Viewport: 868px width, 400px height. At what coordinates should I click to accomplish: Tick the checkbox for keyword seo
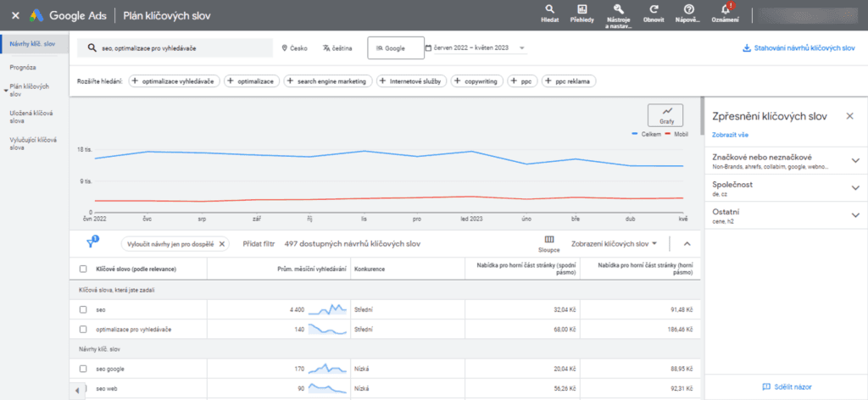pyautogui.click(x=83, y=310)
